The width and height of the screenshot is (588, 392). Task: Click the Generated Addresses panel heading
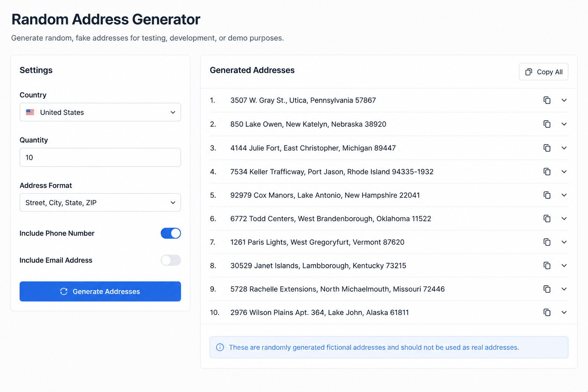click(252, 70)
